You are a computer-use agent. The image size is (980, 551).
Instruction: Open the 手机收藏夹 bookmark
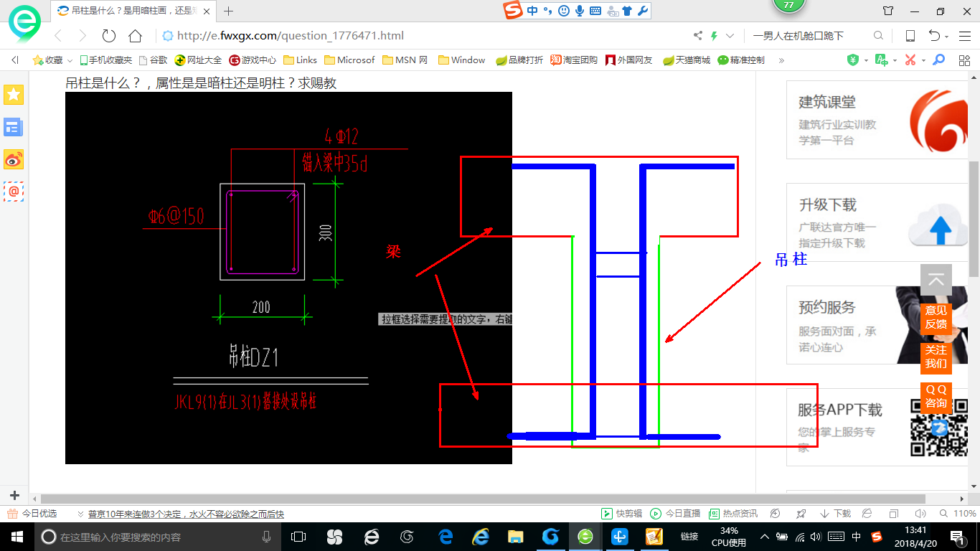[105, 60]
